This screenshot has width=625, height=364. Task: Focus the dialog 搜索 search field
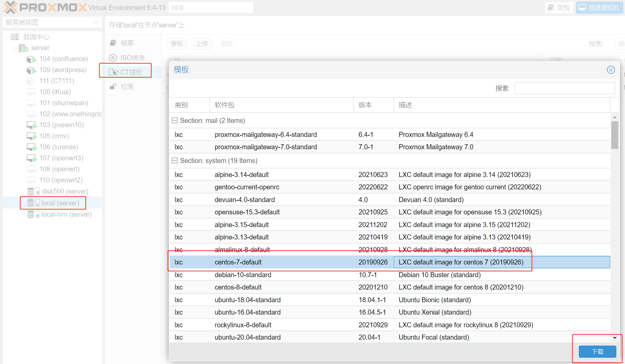(x=565, y=88)
